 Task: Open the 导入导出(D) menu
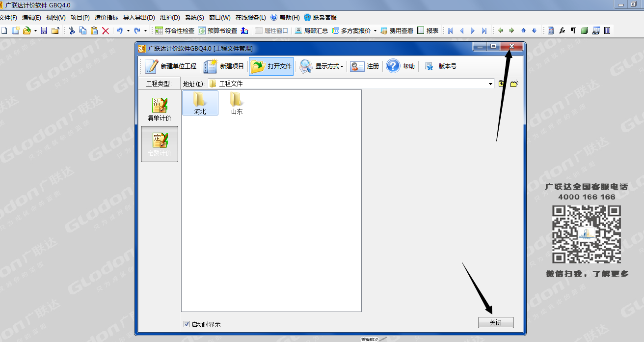[x=139, y=18]
